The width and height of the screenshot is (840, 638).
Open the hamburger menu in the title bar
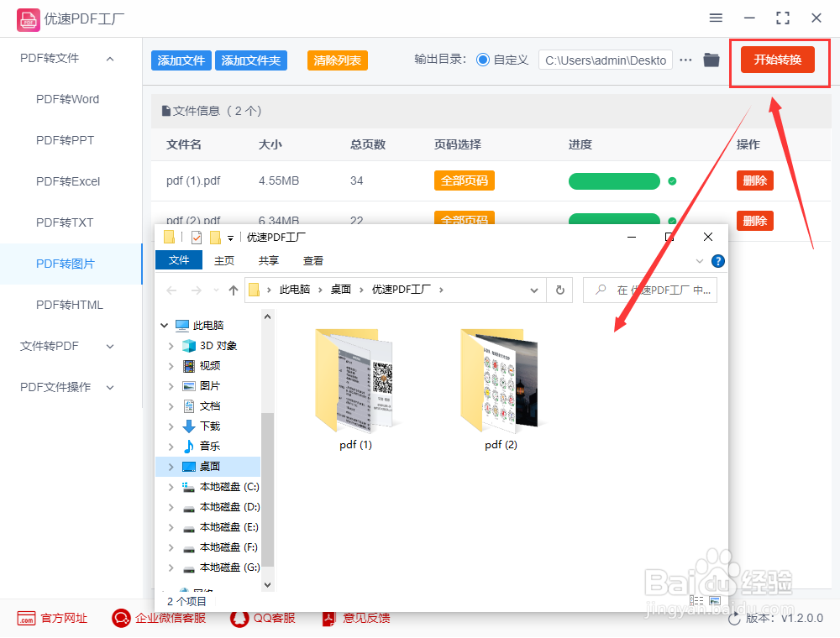point(716,18)
